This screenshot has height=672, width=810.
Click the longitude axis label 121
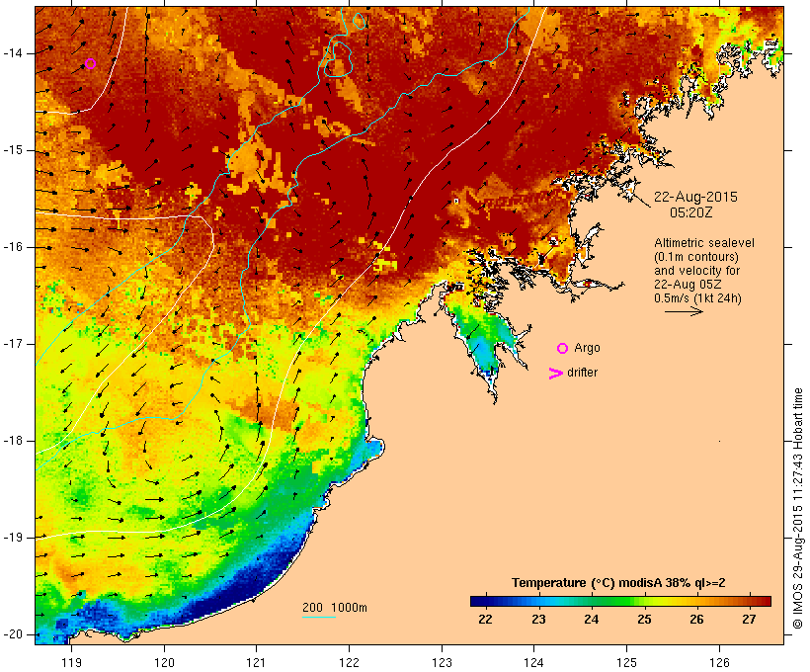pyautogui.click(x=256, y=663)
